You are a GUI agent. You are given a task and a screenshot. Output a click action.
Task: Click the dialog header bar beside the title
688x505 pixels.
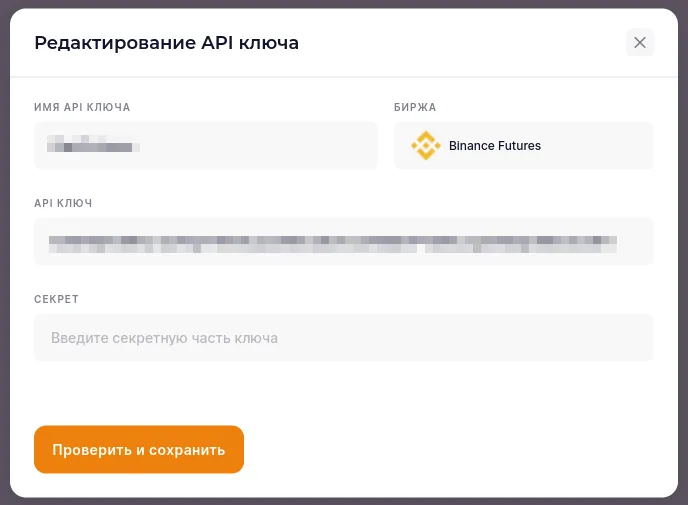click(460, 43)
